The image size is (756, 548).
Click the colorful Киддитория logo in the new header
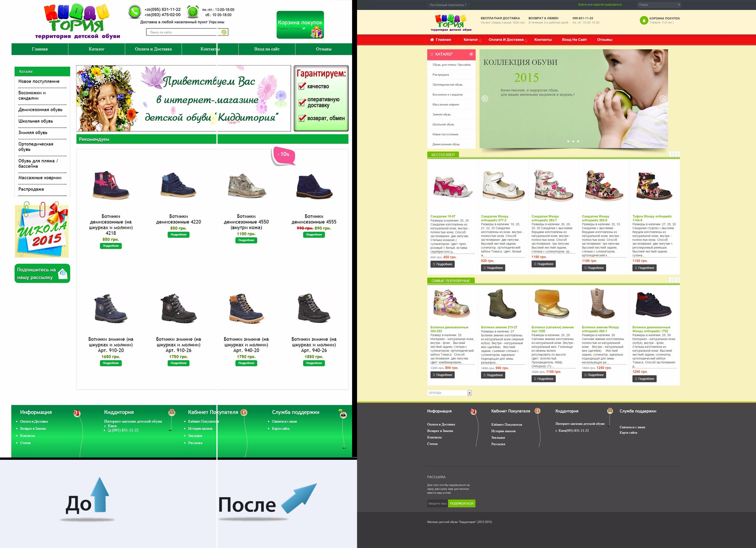tap(451, 22)
